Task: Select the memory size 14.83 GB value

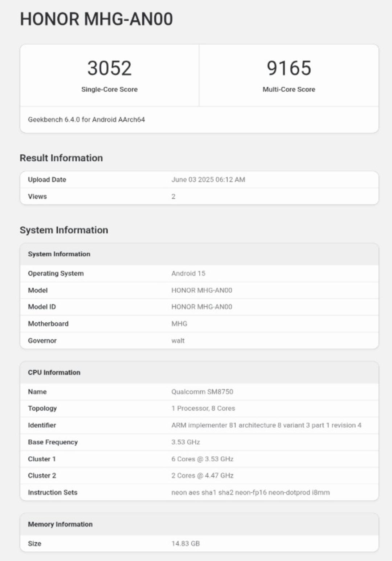Action: pyautogui.click(x=185, y=544)
